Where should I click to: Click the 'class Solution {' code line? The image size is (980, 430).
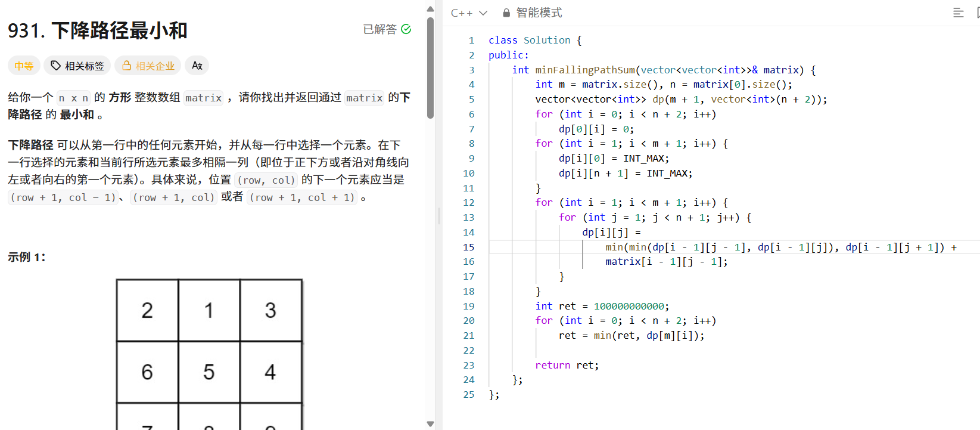tap(535, 40)
